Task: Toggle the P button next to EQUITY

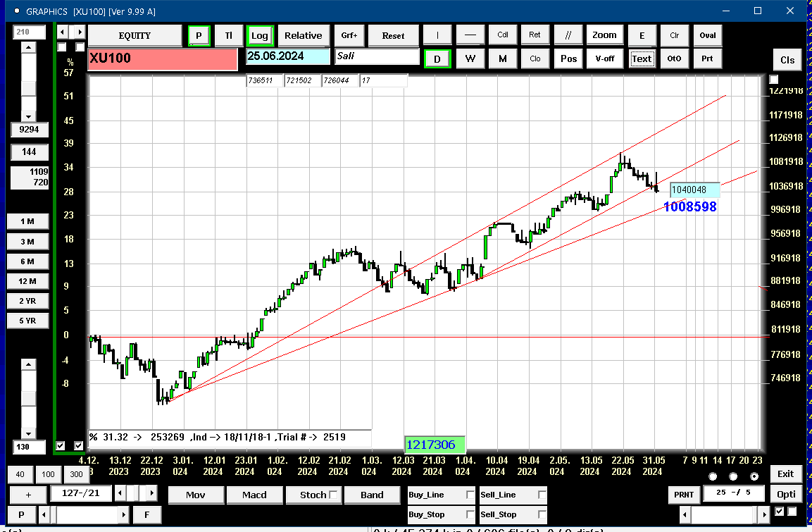Action: point(199,36)
